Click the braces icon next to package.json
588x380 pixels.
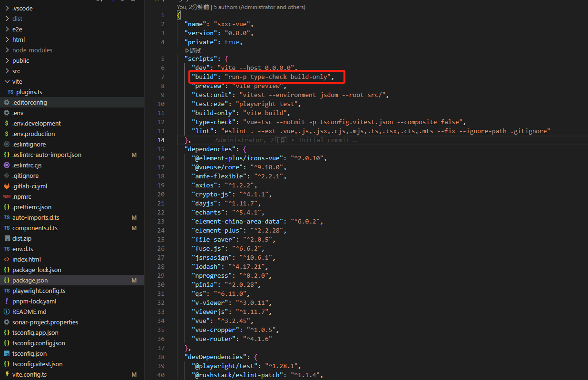7,280
